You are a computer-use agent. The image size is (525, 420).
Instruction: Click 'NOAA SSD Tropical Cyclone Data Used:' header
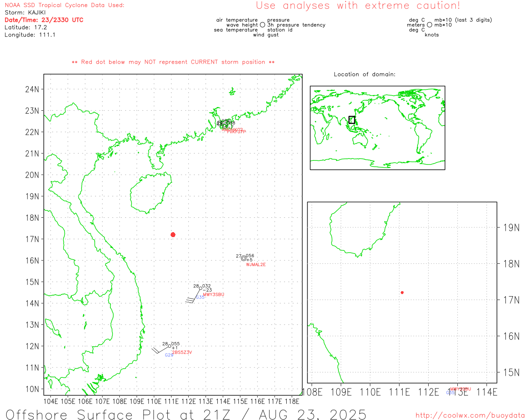tap(64, 5)
